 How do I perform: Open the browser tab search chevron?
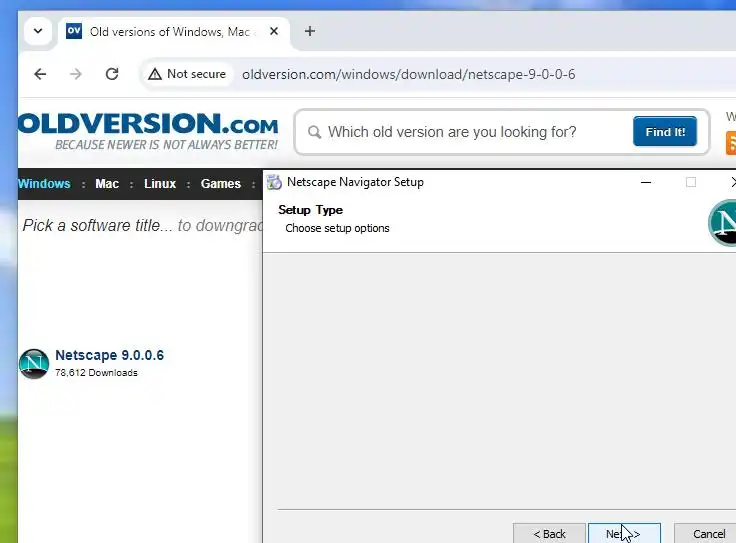coord(38,31)
